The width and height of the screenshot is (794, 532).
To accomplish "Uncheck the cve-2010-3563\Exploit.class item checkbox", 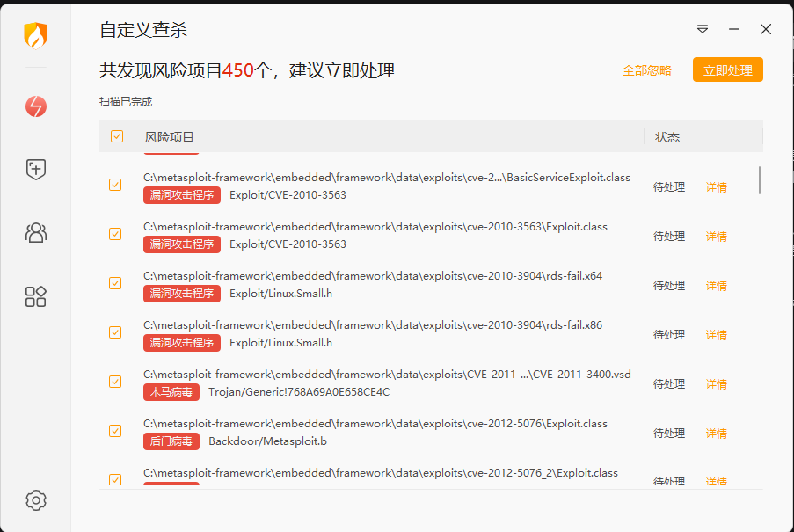I will point(115,234).
